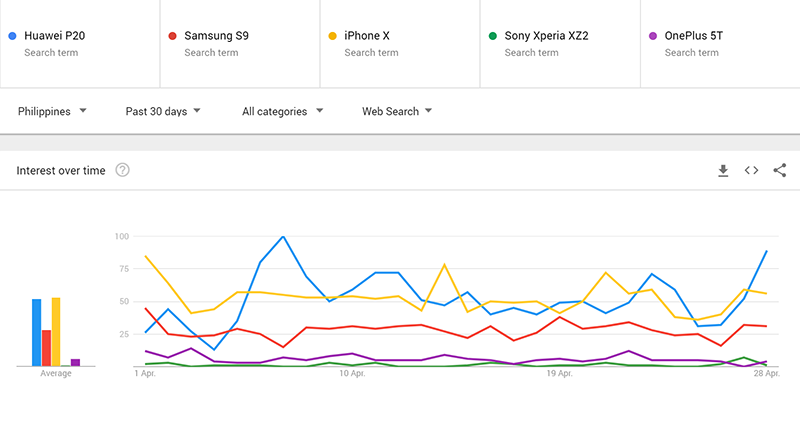Screen dimensions: 800x425
Task: Expand the Past 30 days dropdown
Action: [163, 111]
